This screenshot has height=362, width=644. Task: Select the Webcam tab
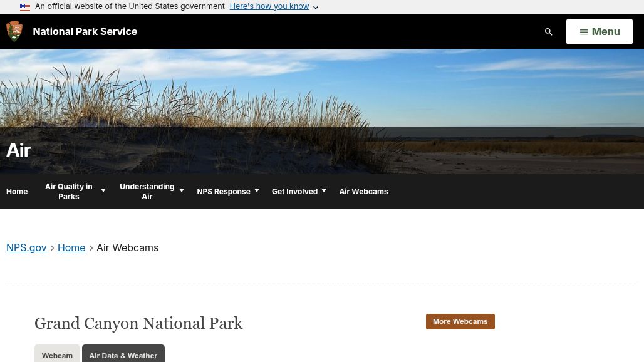[x=57, y=355]
